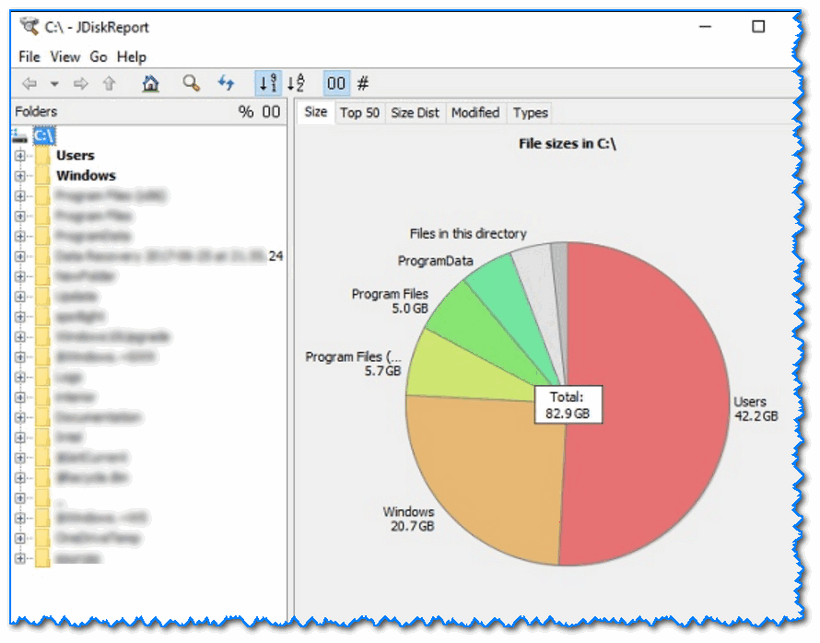Open the back history dropdown arrow
The height and width of the screenshot is (643, 820).
pos(54,84)
